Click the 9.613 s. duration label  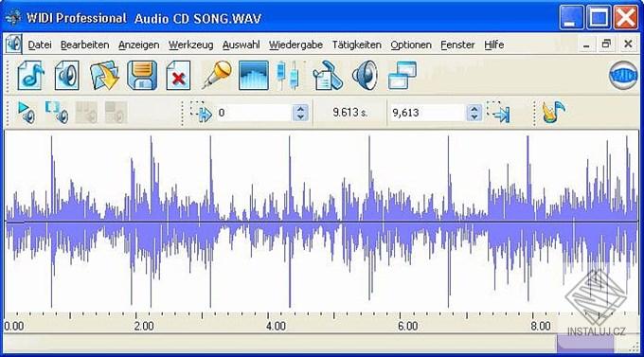tap(349, 112)
